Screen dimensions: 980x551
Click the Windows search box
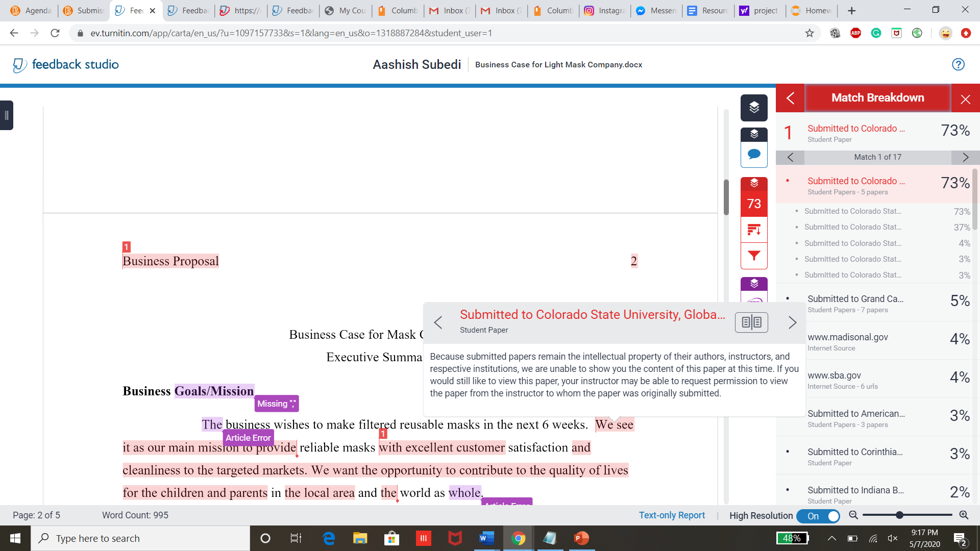click(x=141, y=538)
